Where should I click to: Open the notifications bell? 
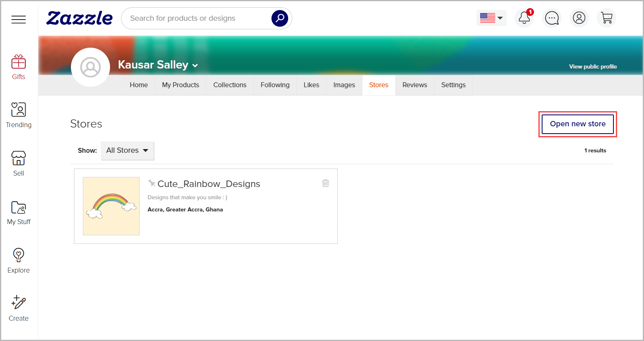coord(524,18)
